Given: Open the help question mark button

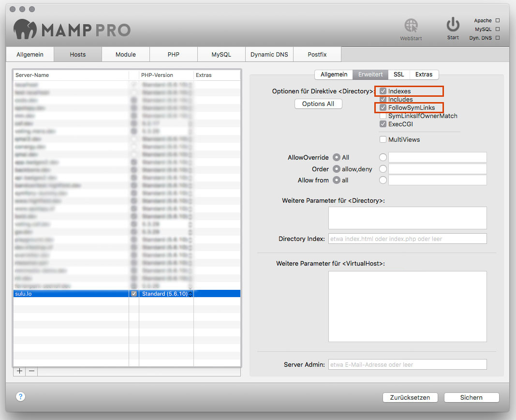Looking at the screenshot, I should 20,397.
